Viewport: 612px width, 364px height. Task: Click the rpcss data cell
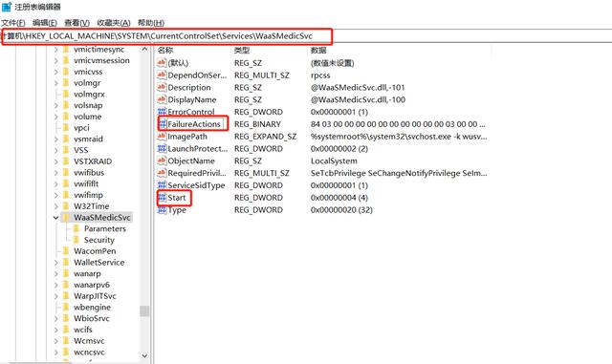320,75
